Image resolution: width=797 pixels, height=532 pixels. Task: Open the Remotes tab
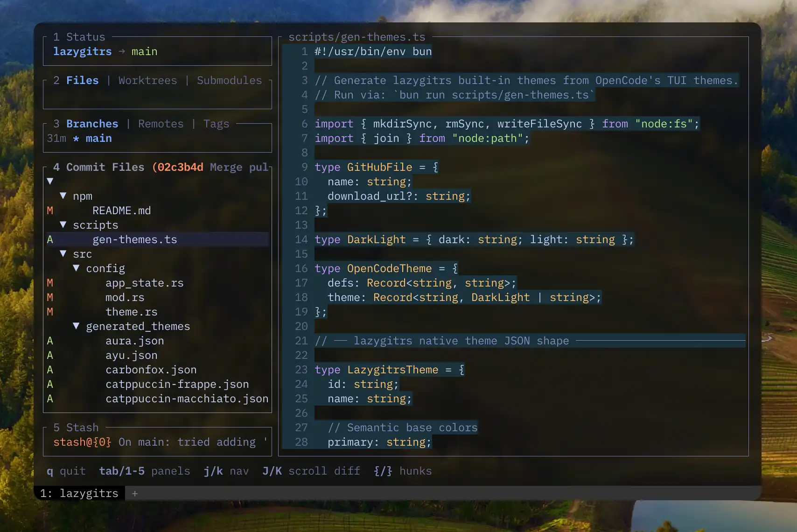click(x=161, y=124)
